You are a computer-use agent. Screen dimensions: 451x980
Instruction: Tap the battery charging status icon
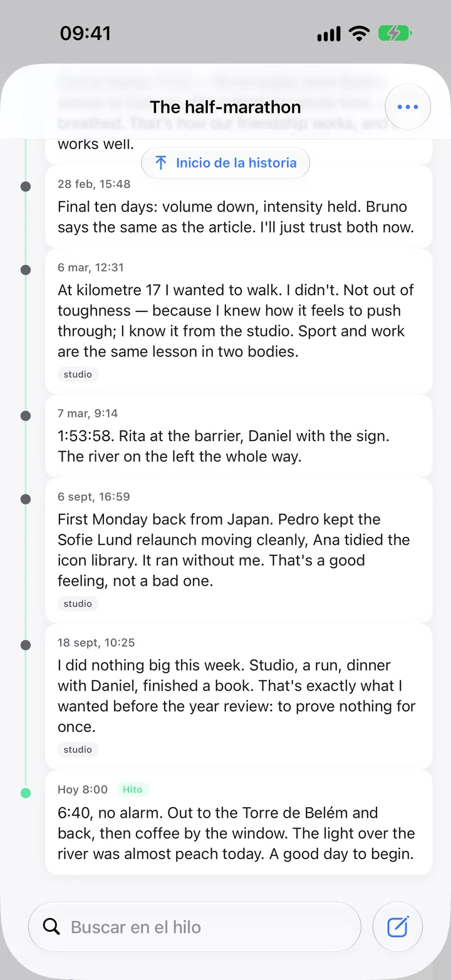click(x=395, y=33)
